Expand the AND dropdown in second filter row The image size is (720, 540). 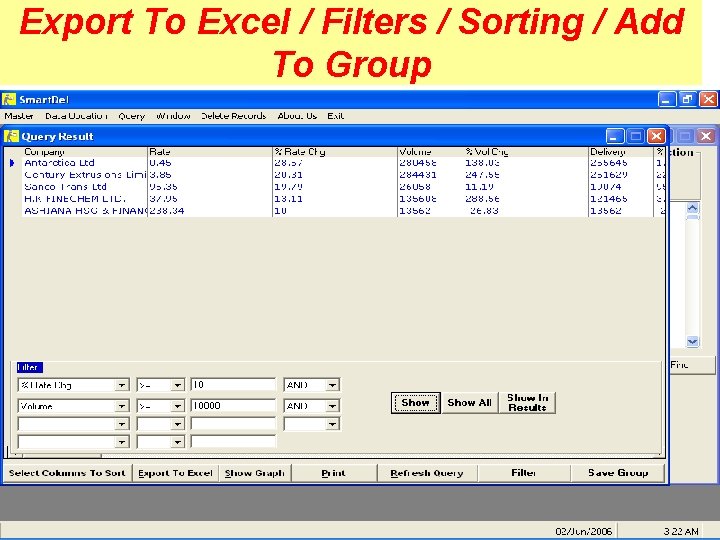pos(332,406)
